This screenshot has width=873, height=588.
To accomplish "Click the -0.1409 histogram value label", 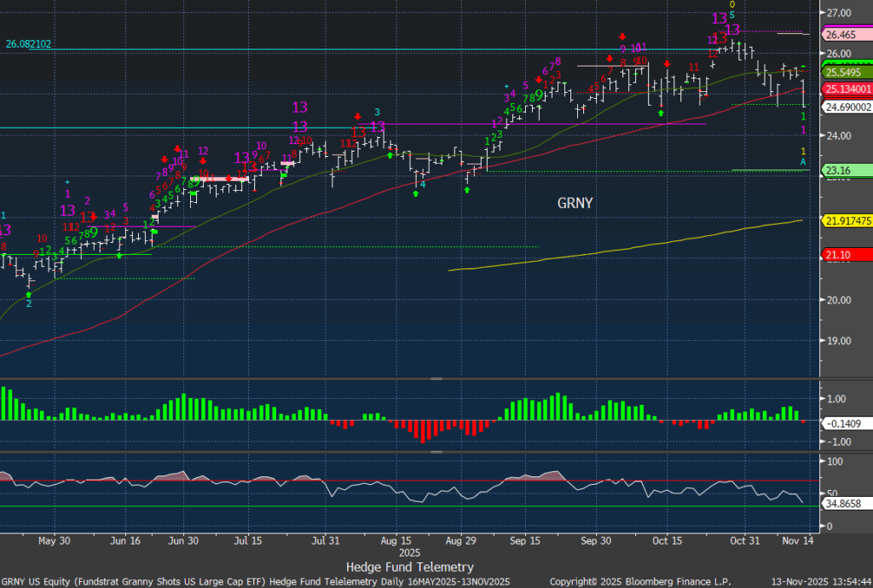I will (842, 423).
